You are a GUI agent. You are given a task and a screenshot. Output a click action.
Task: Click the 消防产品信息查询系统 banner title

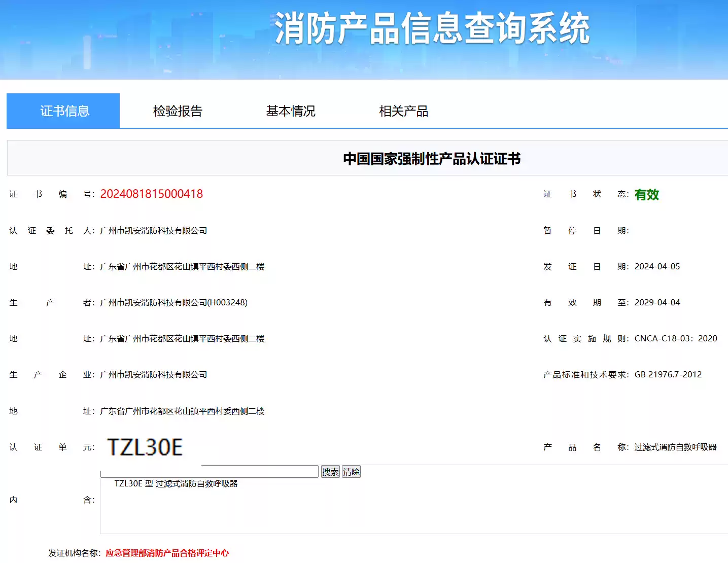click(x=432, y=28)
